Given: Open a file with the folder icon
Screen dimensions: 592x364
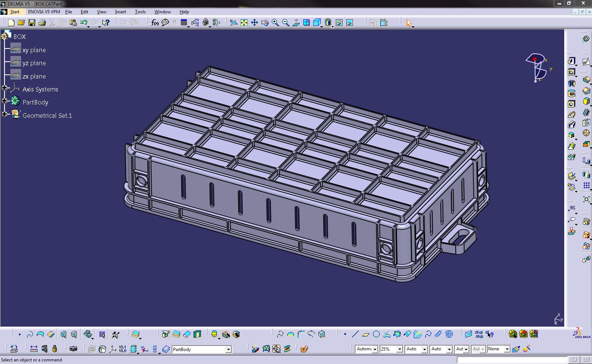Looking at the screenshot, I should pos(22,23).
